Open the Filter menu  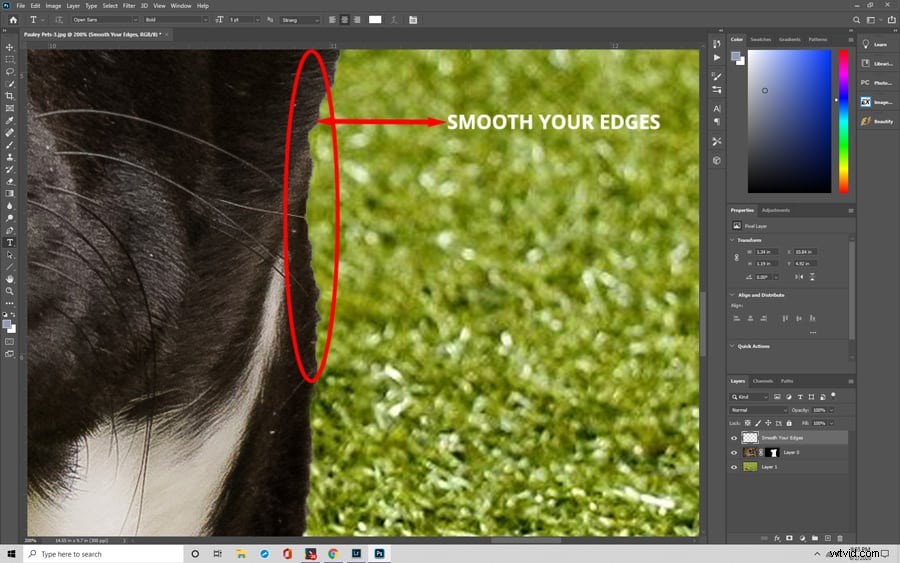click(x=129, y=6)
